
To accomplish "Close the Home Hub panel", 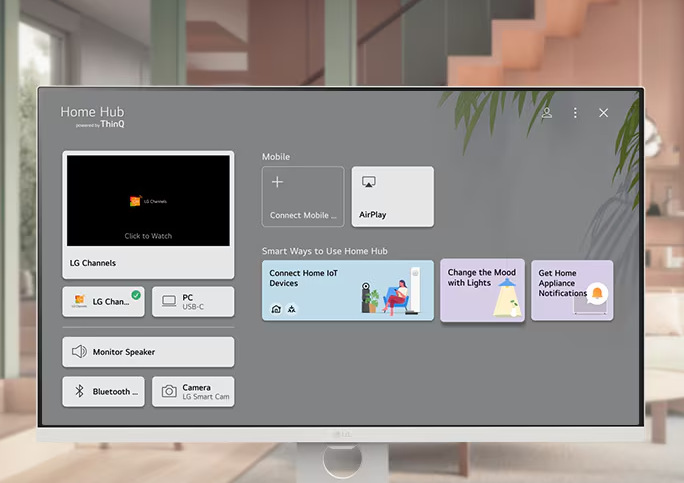I will pos(603,113).
